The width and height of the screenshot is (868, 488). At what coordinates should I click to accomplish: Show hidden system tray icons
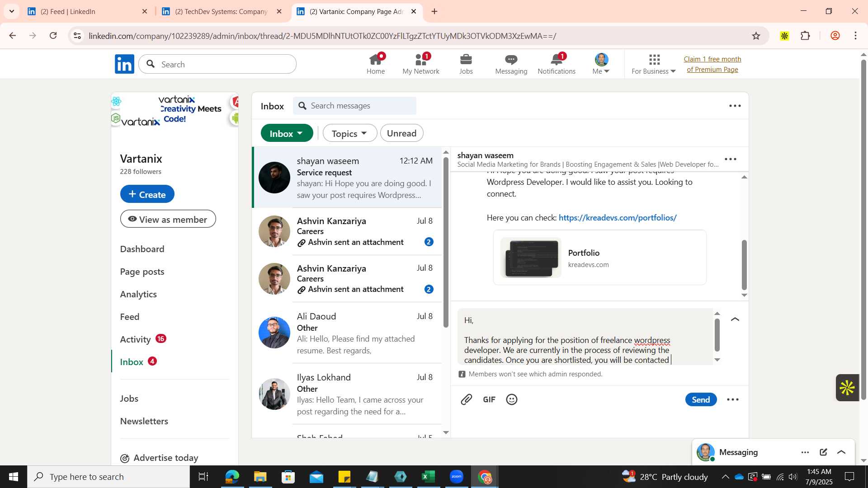tap(725, 477)
